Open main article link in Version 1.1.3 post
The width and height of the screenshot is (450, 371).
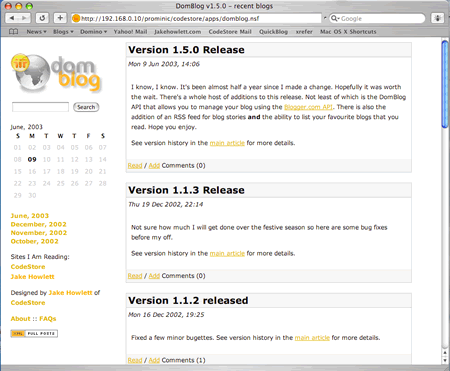click(227, 253)
